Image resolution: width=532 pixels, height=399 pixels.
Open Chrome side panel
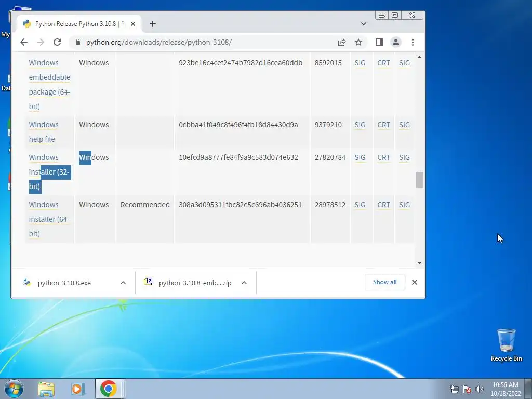click(x=379, y=42)
